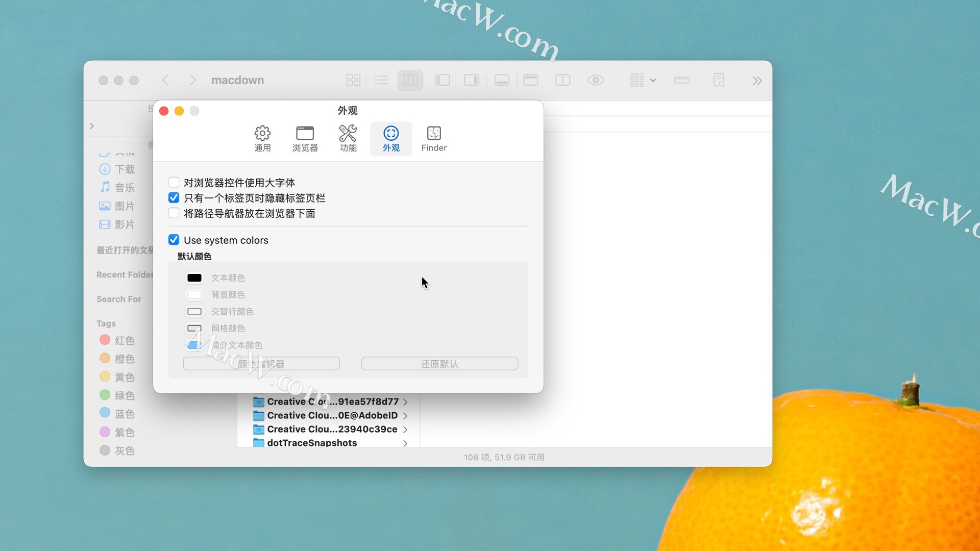Switch to column view
Viewport: 980px width, 551px height.
pyautogui.click(x=410, y=80)
